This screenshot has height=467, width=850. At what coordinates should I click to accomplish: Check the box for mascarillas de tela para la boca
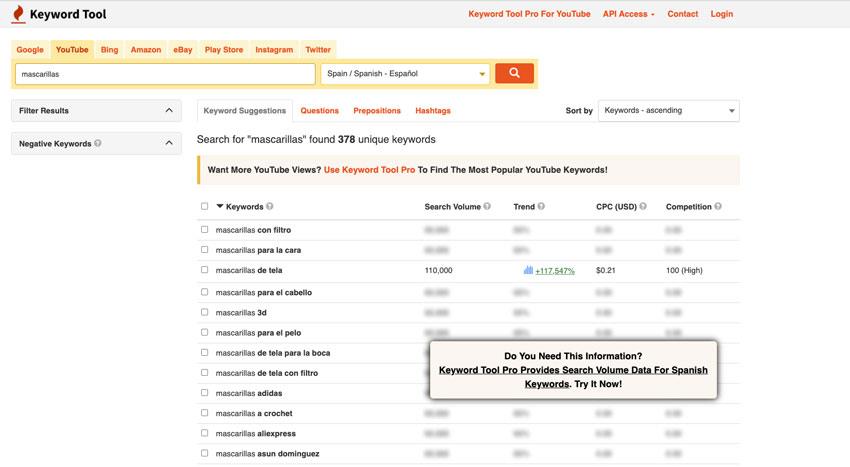coord(204,352)
